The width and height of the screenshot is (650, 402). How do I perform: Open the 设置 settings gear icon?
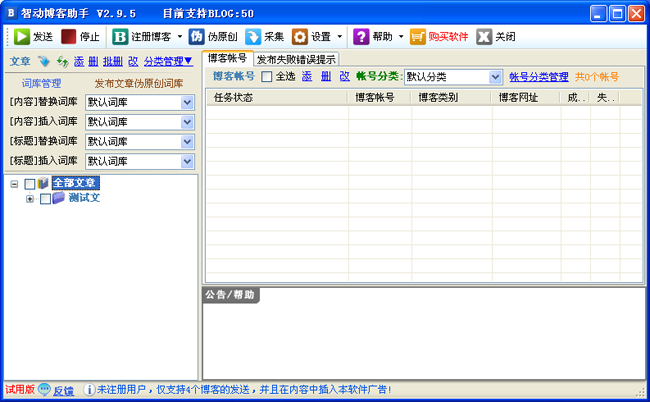pyautogui.click(x=300, y=37)
